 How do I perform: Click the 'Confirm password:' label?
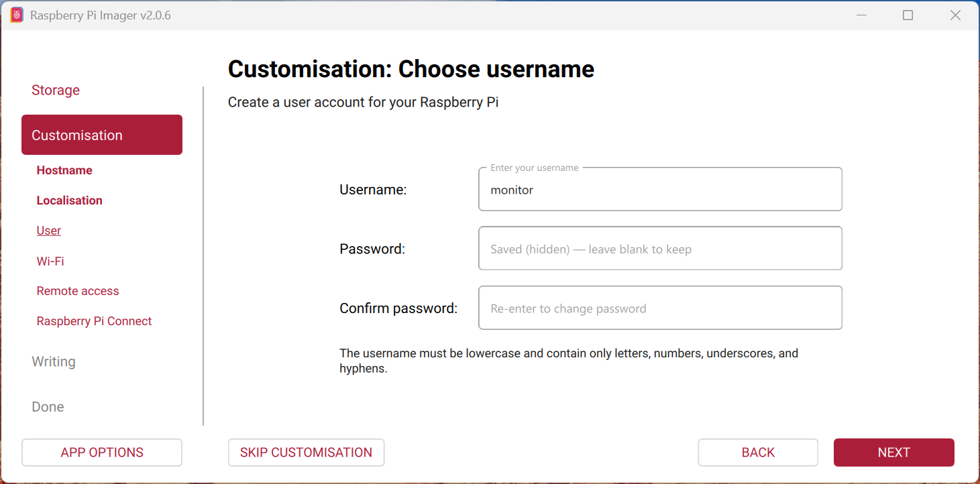[x=398, y=308]
